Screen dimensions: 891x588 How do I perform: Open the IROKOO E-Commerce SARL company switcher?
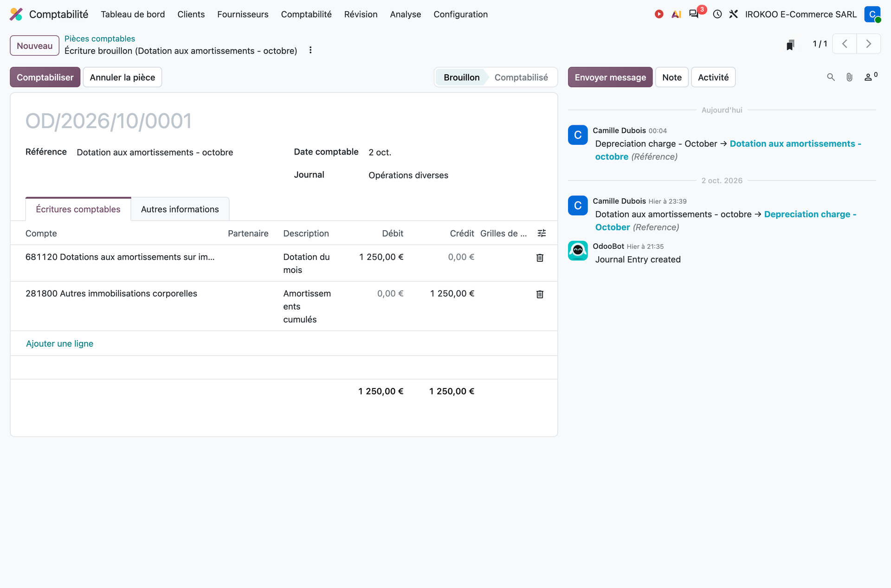(801, 14)
